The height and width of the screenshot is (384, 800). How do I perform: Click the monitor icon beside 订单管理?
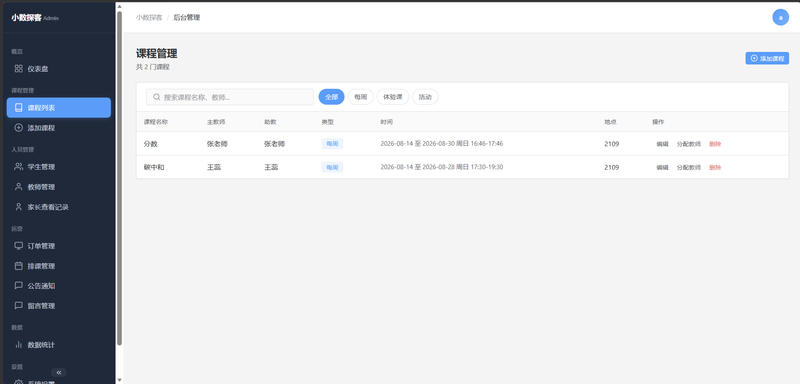[18, 246]
